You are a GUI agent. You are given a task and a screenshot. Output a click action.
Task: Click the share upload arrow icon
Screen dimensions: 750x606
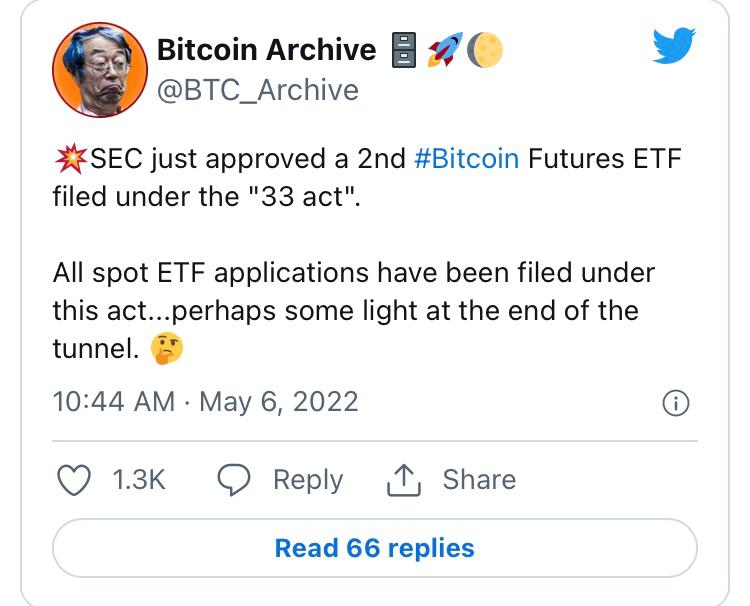tap(400, 480)
